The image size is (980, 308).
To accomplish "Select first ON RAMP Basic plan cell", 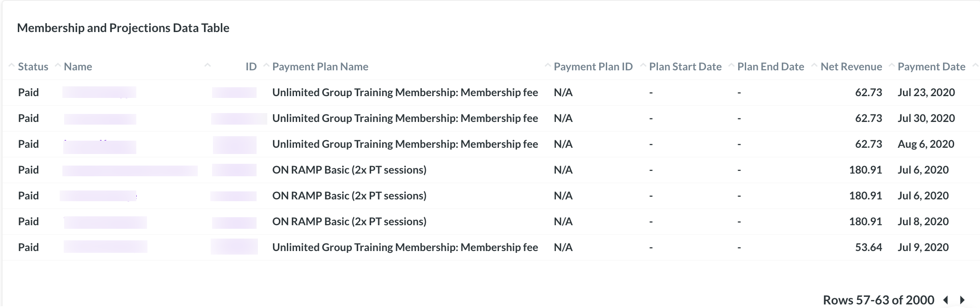I will pyautogui.click(x=349, y=170).
